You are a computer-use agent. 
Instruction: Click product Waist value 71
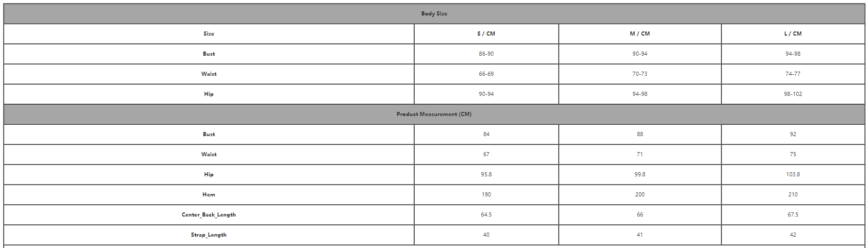640,155
